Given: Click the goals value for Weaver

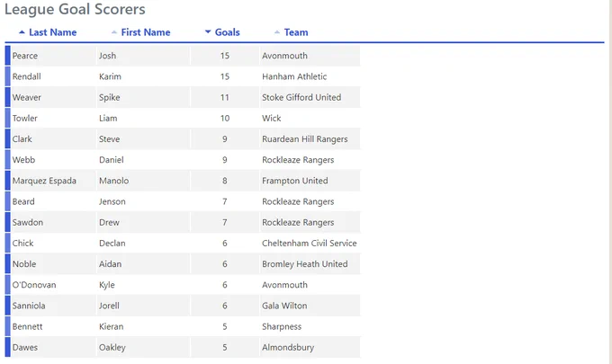Looking at the screenshot, I should [224, 97].
